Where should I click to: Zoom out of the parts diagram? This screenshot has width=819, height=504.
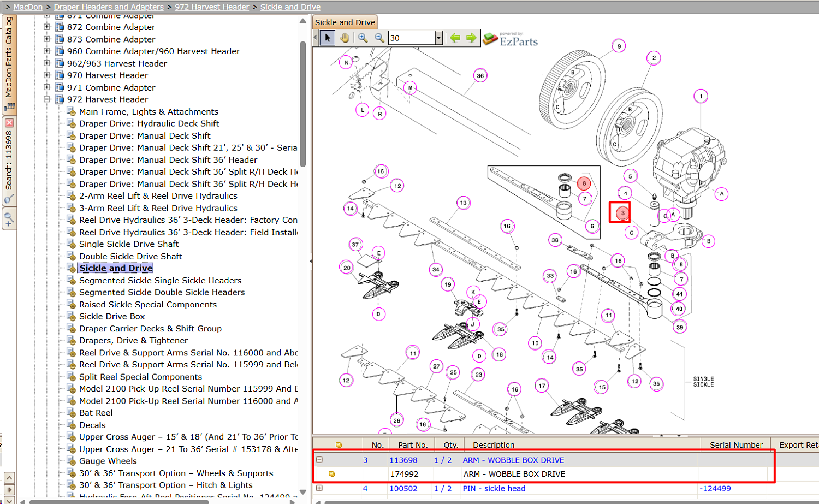point(379,38)
